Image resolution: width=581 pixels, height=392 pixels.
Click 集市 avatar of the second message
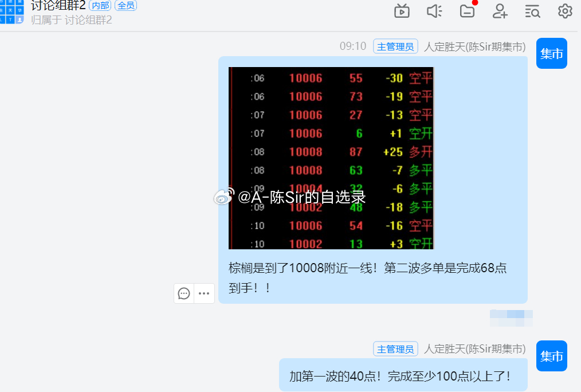[x=551, y=356]
